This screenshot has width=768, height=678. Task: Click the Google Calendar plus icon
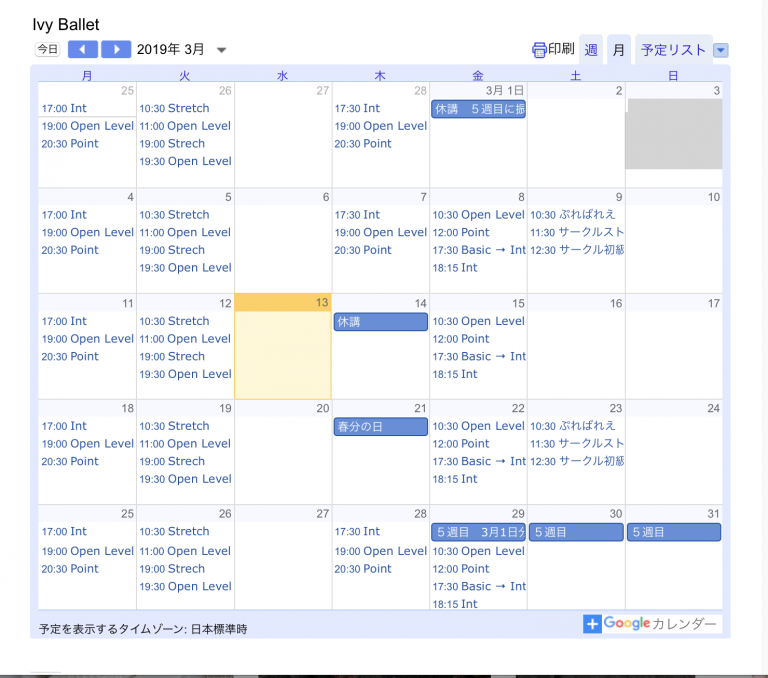(592, 624)
